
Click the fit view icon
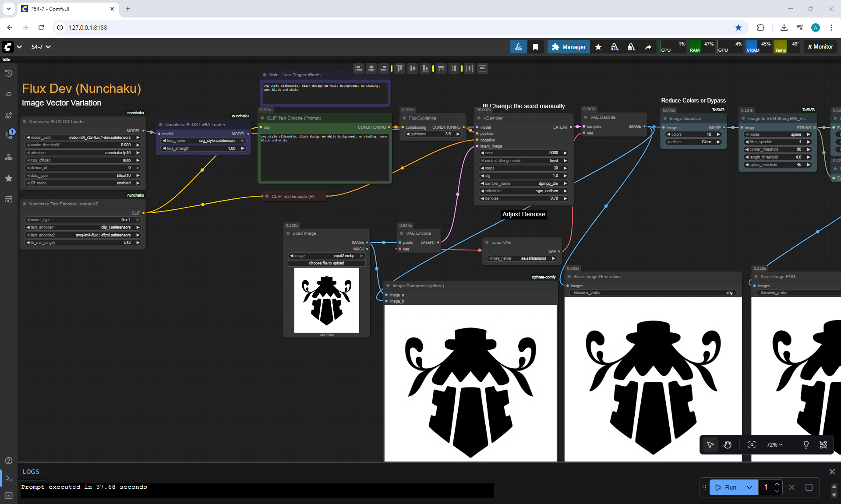pyautogui.click(x=752, y=445)
